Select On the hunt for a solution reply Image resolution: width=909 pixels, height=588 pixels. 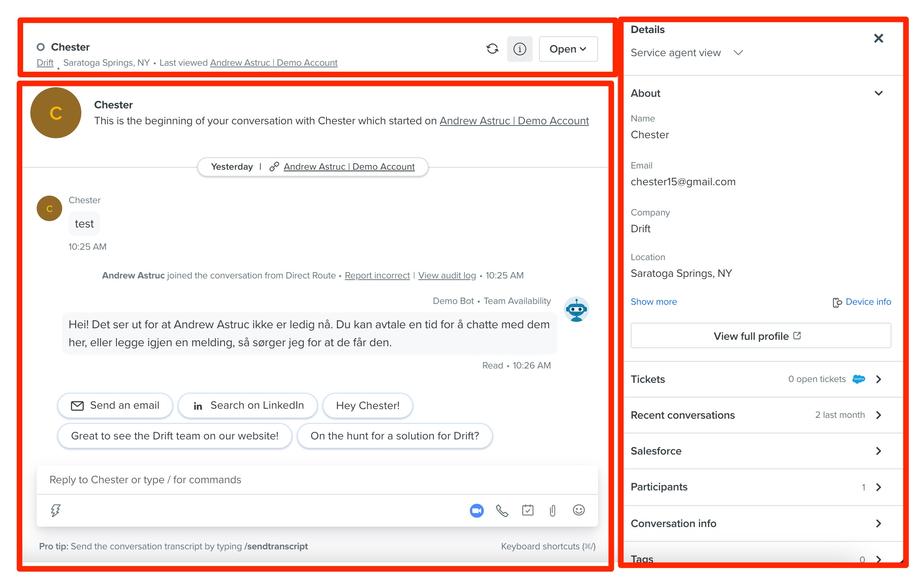(x=395, y=436)
